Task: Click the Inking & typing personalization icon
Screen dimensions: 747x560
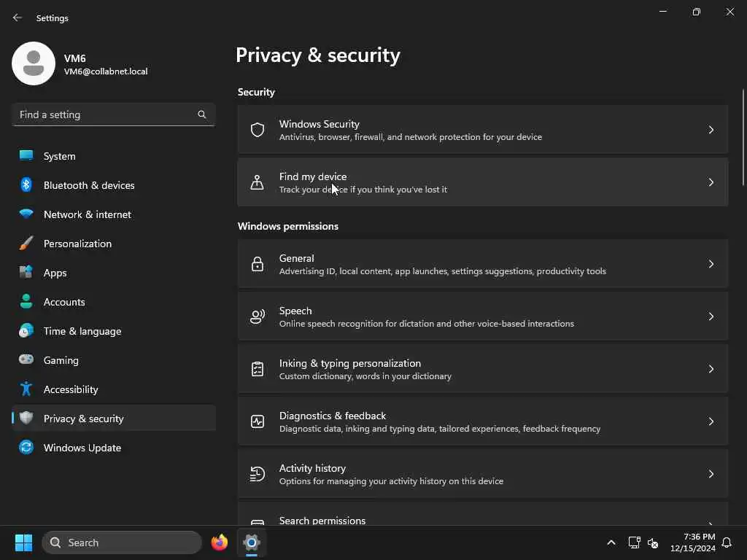Action: [258, 369]
